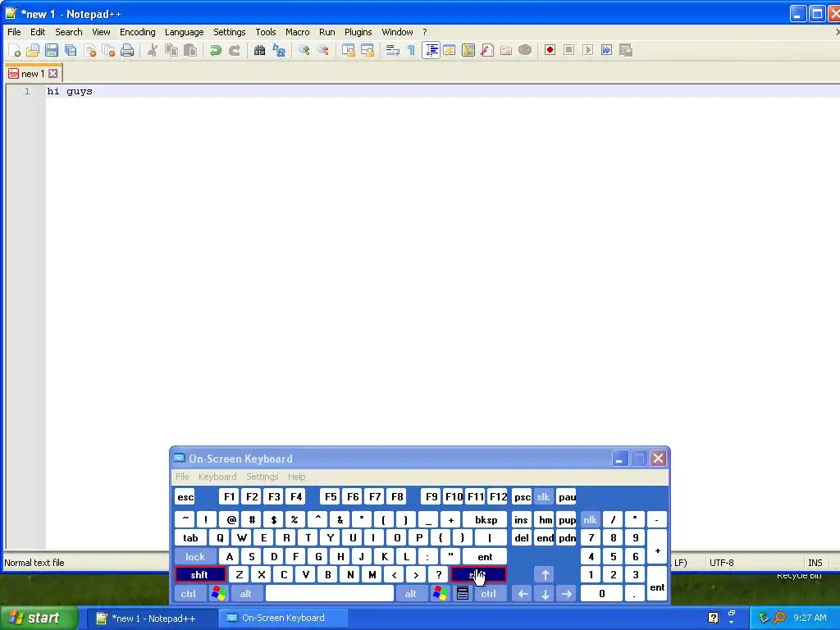Image resolution: width=840 pixels, height=630 pixels.
Task: Click the Q key
Action: tap(220, 538)
